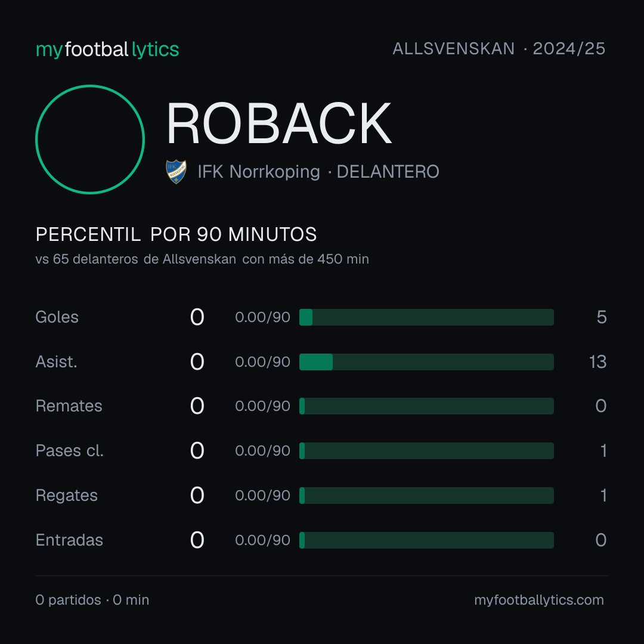This screenshot has width=644, height=644.
Task: Click the empty player photo circle
Action: (90, 139)
